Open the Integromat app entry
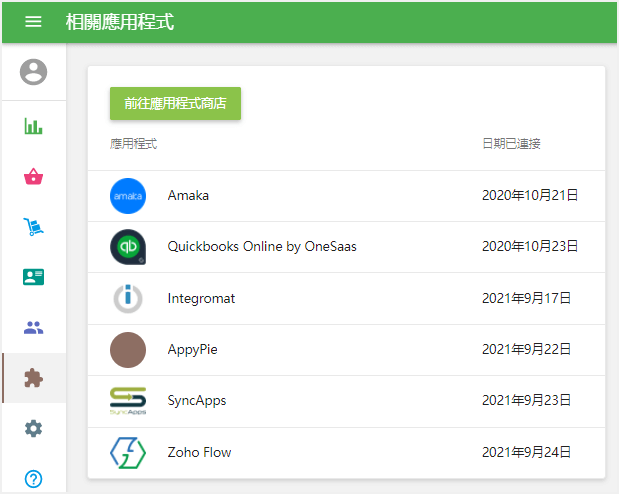 point(346,299)
